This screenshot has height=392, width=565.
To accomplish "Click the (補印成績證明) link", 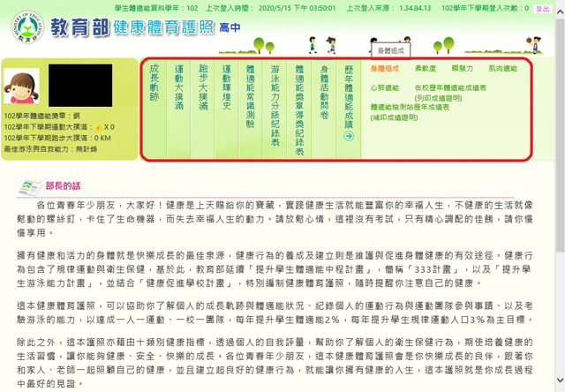I will 394,117.
